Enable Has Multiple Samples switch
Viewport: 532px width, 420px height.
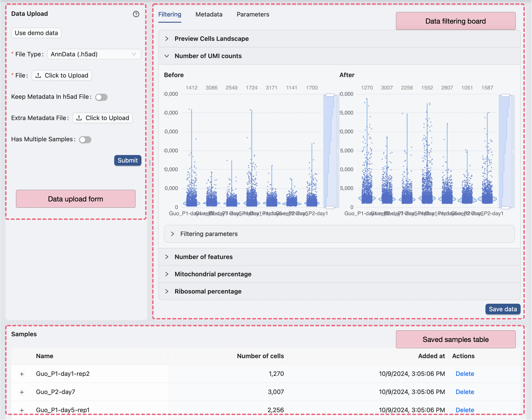85,140
